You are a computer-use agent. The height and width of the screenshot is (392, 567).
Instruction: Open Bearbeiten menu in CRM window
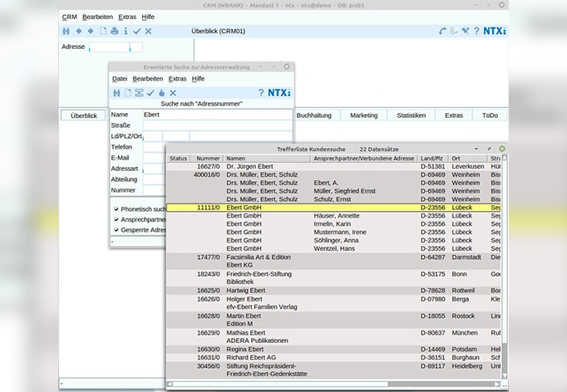coord(97,17)
